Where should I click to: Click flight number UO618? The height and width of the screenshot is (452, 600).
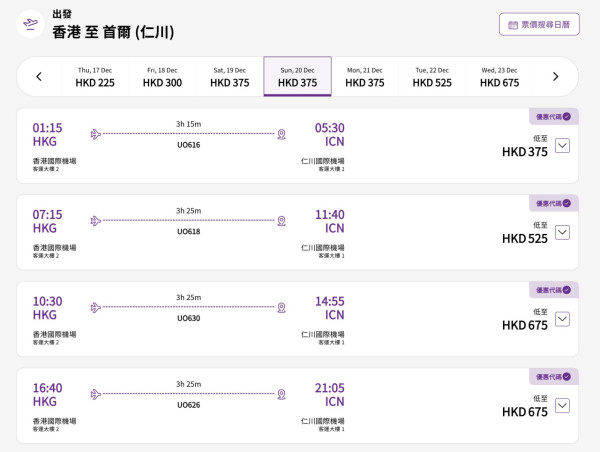189,232
